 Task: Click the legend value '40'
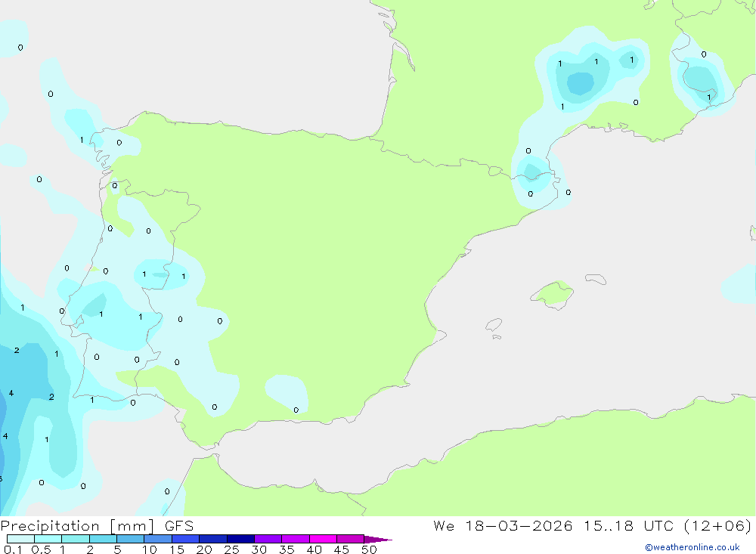point(314,549)
